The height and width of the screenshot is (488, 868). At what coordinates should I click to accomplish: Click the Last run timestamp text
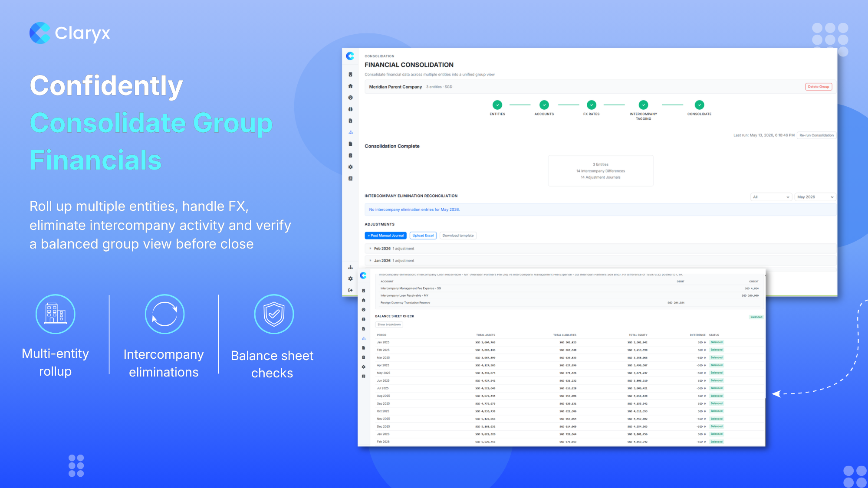pyautogui.click(x=764, y=135)
